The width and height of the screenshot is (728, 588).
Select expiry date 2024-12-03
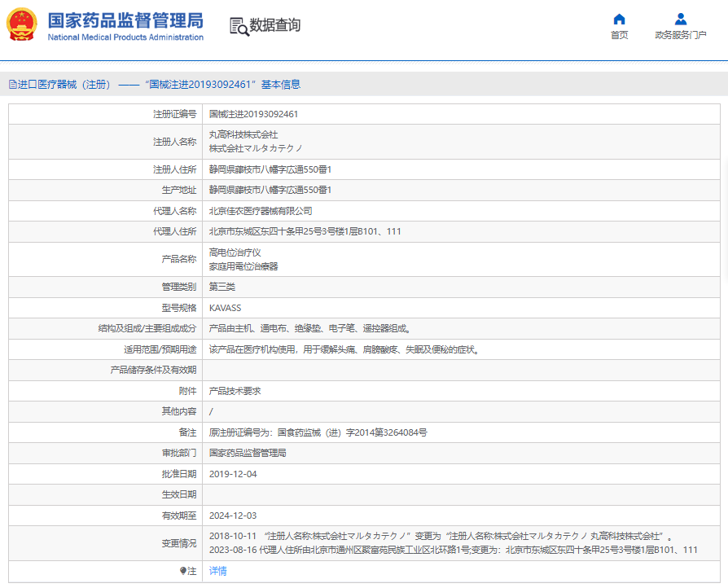click(x=233, y=516)
